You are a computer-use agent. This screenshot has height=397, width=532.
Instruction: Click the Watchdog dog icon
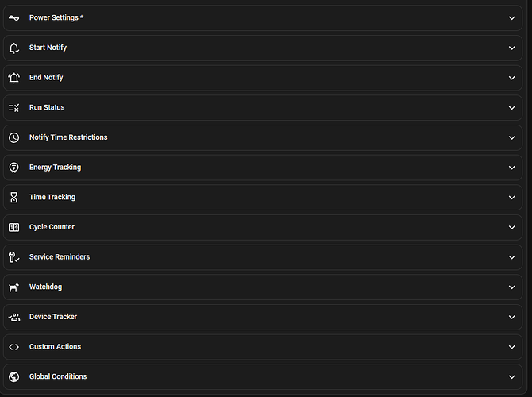pos(13,287)
